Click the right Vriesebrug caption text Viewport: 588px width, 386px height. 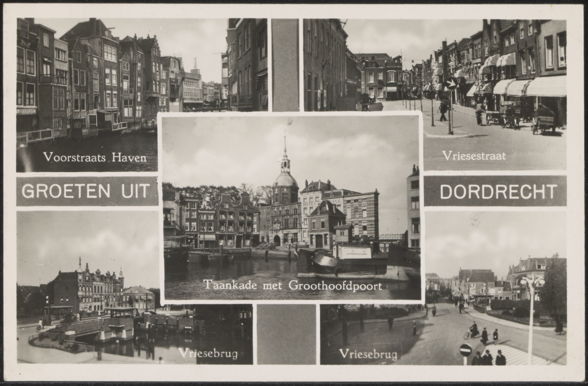[368, 354]
